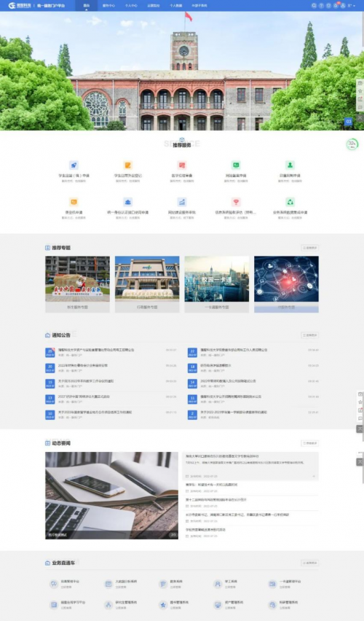364x621 pixels.
Task: Open the green recycle arrows service icon
Action: tap(290, 202)
